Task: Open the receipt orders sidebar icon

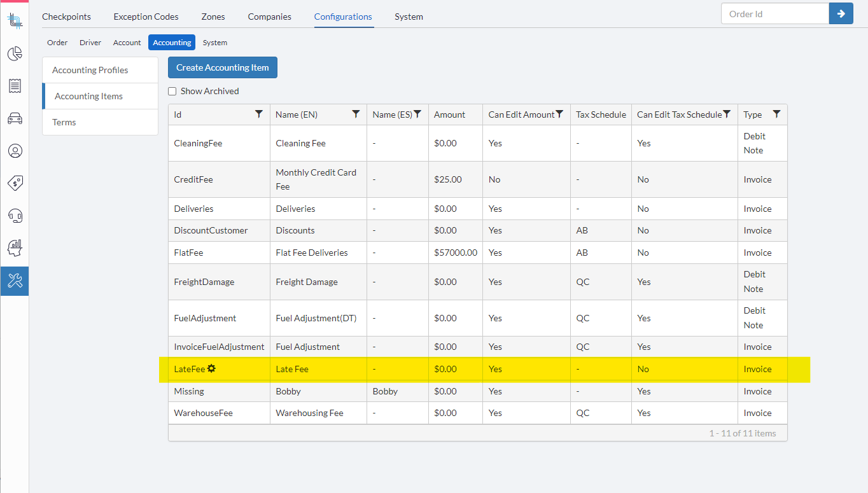Action: (15, 86)
